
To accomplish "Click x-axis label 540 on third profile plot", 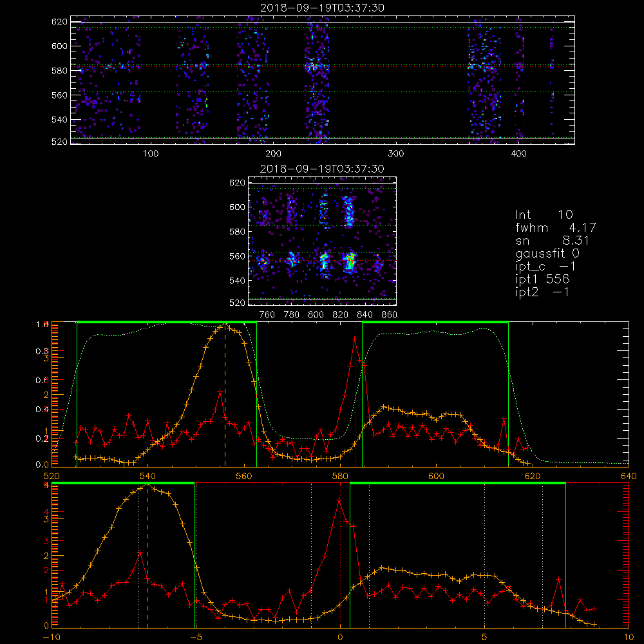I will [148, 476].
